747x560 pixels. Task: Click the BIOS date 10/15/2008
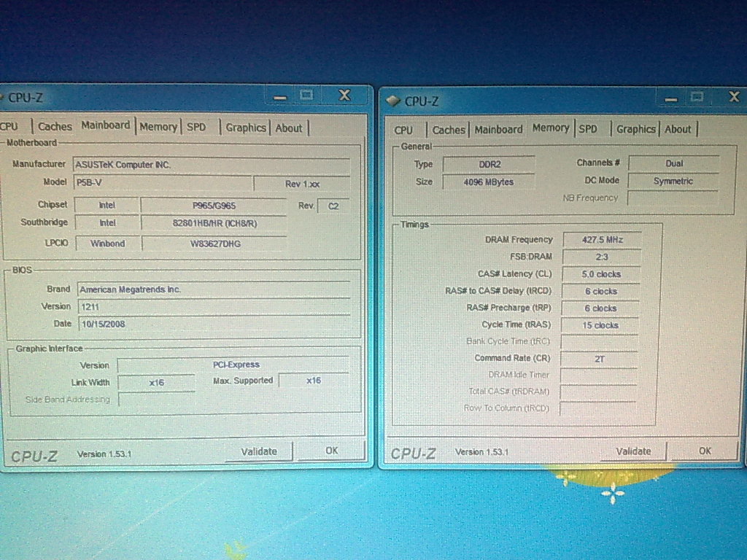pos(214,324)
